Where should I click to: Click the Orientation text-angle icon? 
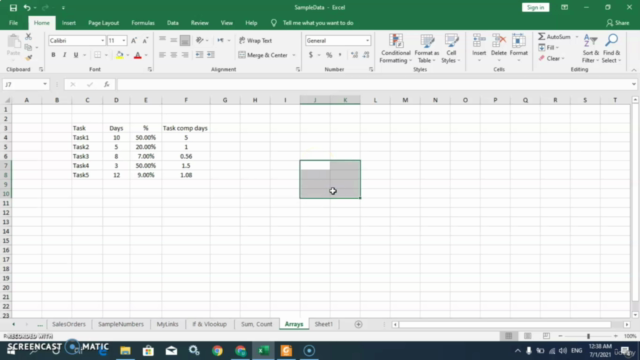pyautogui.click(x=199, y=40)
